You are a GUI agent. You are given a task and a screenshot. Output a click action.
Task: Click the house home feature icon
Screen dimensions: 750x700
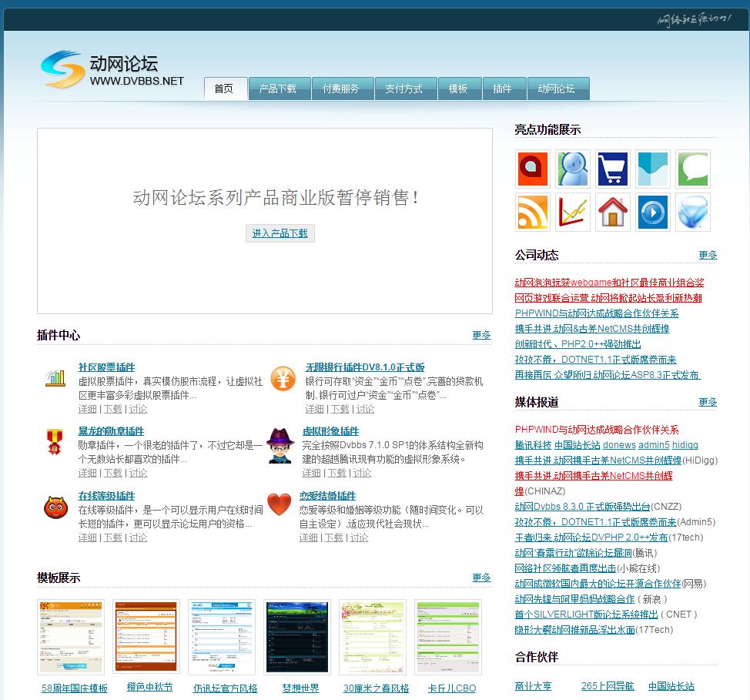(x=613, y=213)
